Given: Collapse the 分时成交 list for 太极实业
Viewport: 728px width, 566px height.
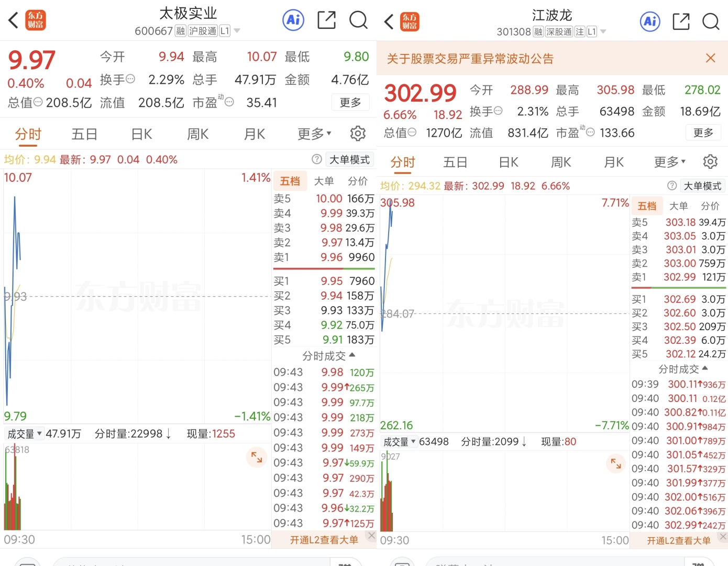Looking at the screenshot, I should click(328, 356).
